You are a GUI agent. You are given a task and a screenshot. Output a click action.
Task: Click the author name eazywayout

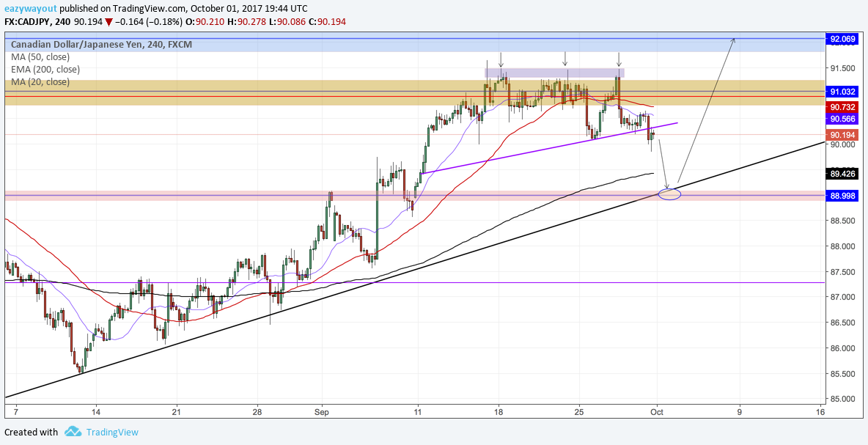[29, 9]
